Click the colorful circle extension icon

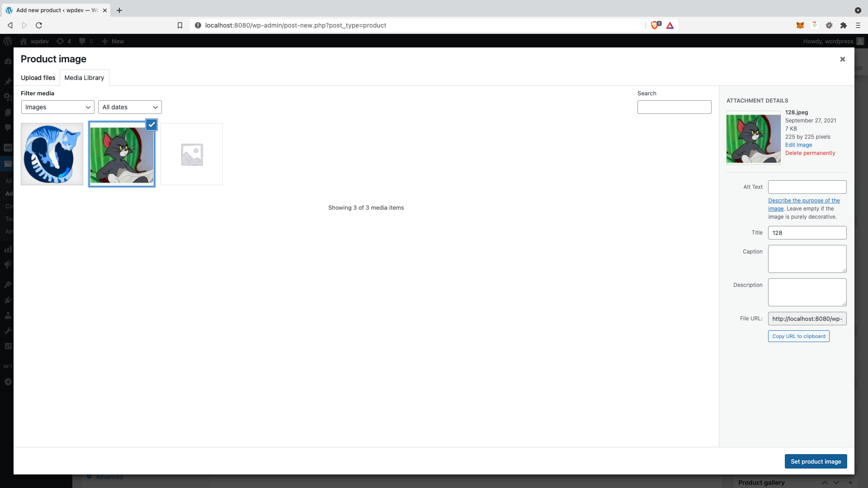815,25
